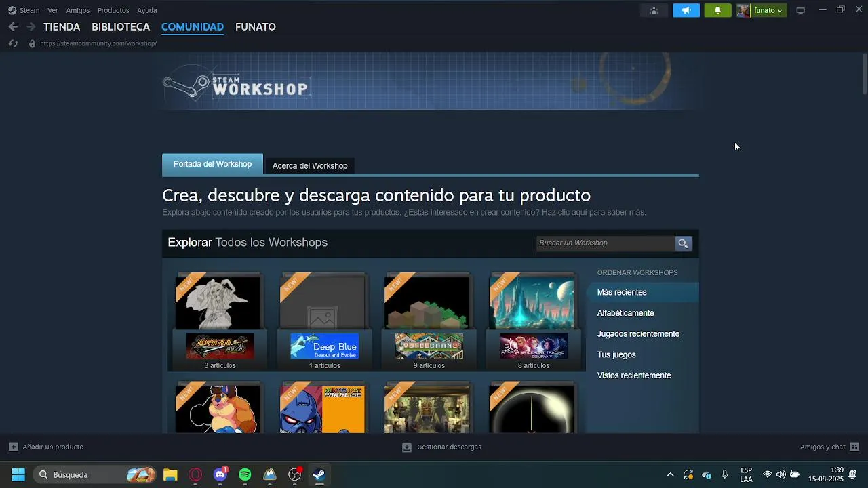The height and width of the screenshot is (488, 868).
Task: Show hidden system tray icons
Action: [670, 474]
